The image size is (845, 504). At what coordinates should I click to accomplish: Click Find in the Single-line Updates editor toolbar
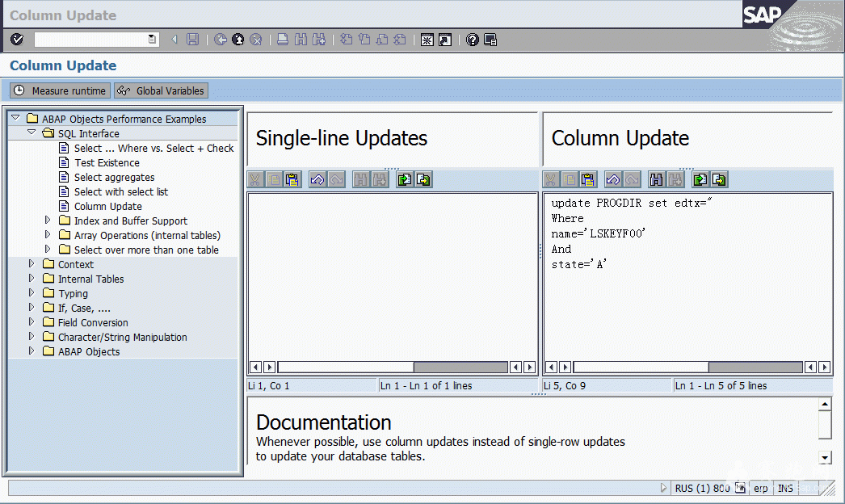coord(360,179)
